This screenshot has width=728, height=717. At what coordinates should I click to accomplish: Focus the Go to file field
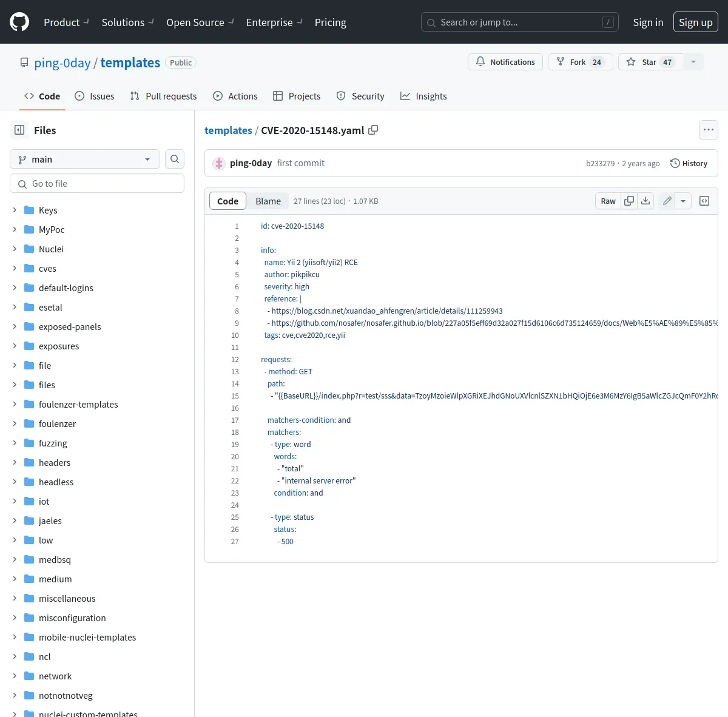click(97, 183)
